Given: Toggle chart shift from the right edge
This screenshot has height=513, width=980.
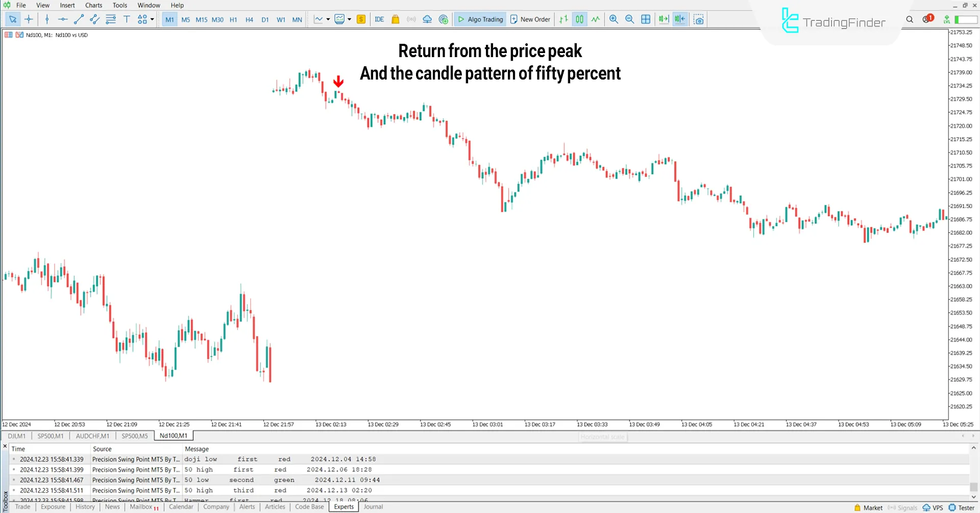Looking at the screenshot, I should (679, 19).
